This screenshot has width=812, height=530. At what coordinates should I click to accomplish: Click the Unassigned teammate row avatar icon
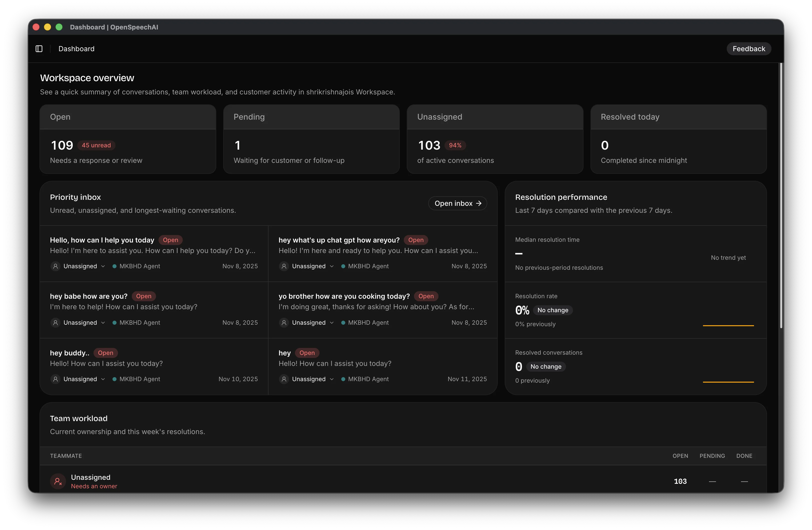coord(58,481)
